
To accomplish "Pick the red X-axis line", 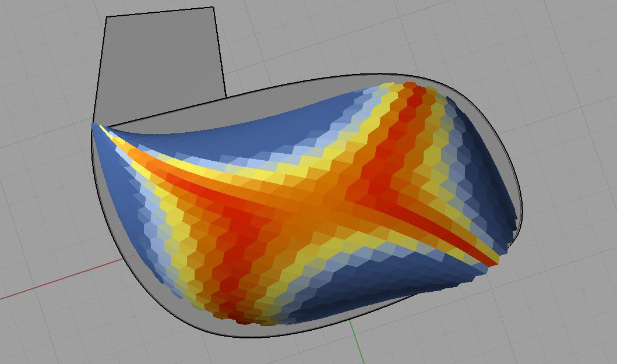I will click(61, 279).
